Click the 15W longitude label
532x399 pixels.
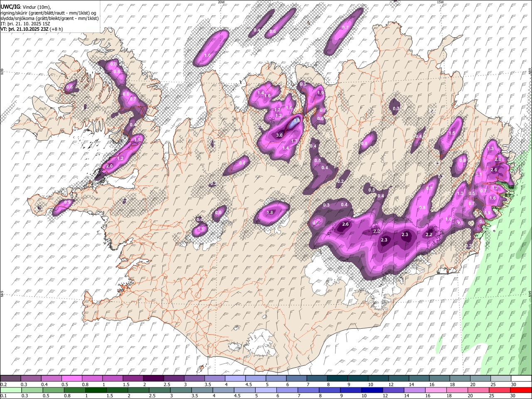point(440,2)
